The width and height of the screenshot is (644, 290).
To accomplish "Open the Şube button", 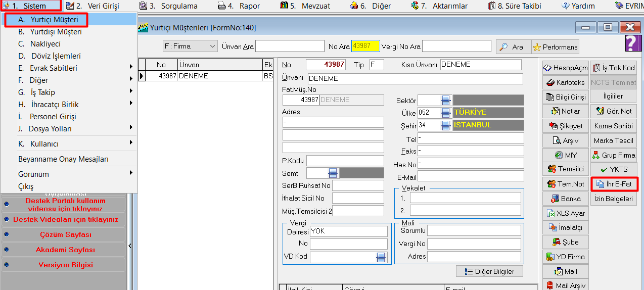I will [566, 242].
